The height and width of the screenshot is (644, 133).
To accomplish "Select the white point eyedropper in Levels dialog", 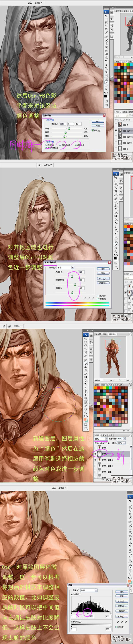I will [126, 622].
